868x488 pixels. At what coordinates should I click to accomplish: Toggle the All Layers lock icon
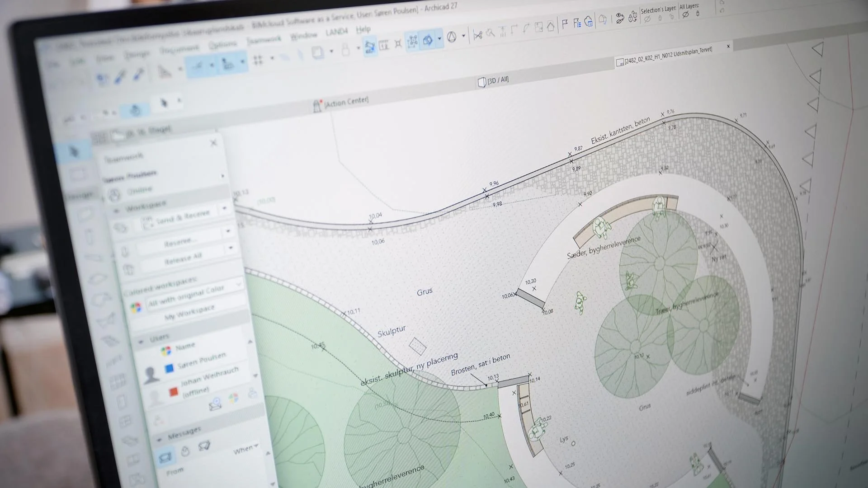coord(698,14)
